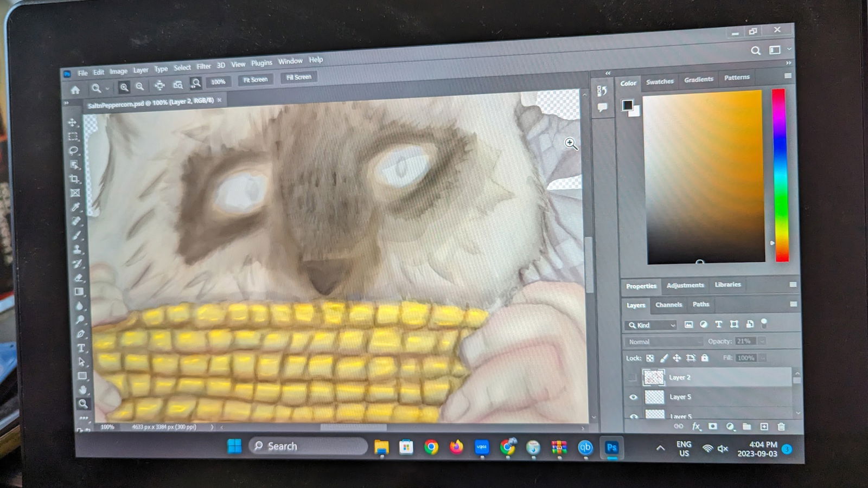Expand the Opacity slider dropdown arrow
868x488 pixels.
(762, 341)
